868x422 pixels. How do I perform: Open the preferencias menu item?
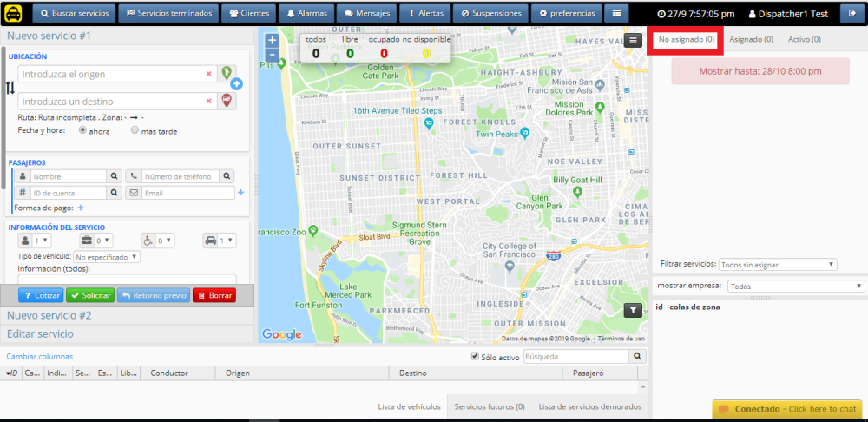click(x=567, y=13)
